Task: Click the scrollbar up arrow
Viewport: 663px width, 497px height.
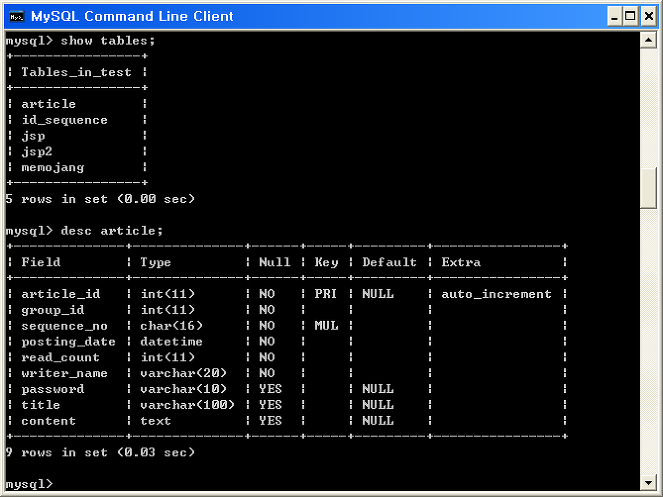Action: (x=648, y=40)
